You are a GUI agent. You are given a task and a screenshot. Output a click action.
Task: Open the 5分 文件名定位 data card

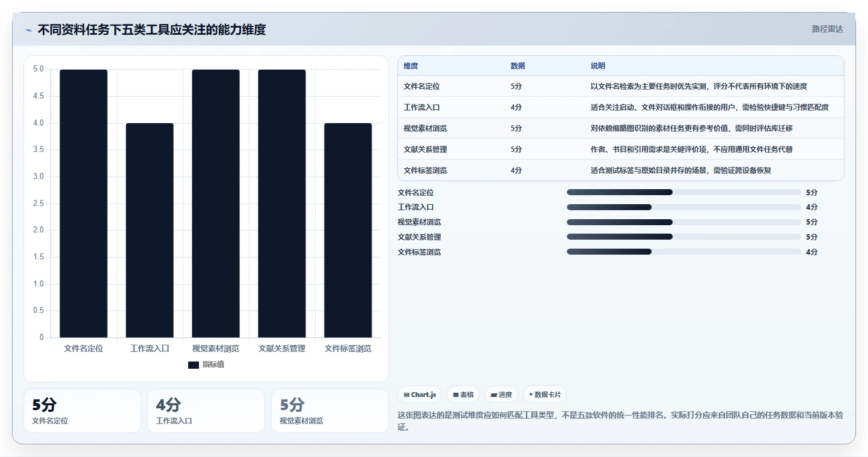[82, 411]
